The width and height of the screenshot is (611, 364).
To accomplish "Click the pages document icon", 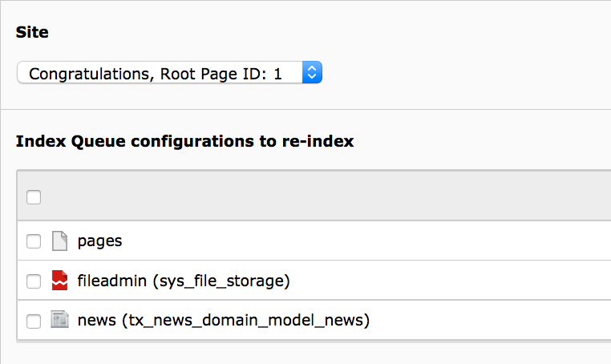I will [59, 241].
